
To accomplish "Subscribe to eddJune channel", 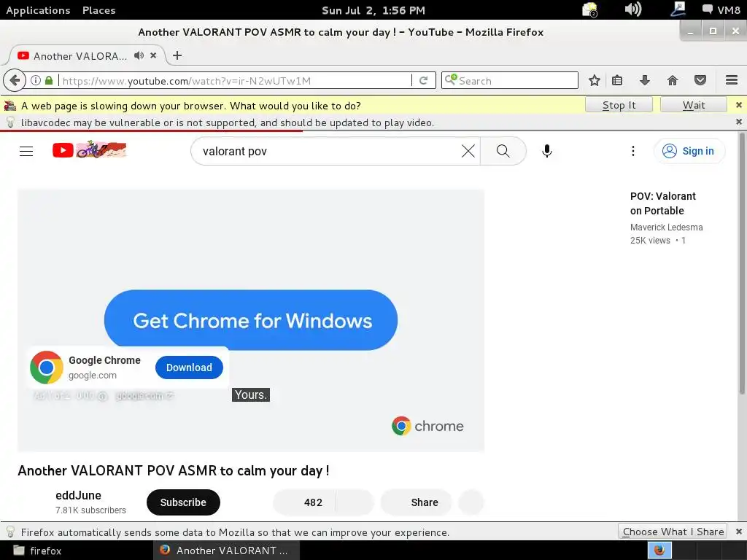I will point(183,502).
